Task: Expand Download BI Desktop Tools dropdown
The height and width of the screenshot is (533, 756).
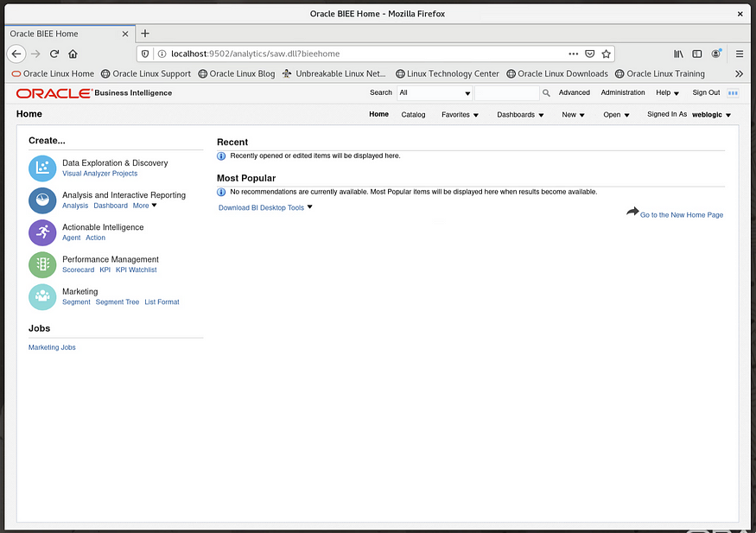Action: (x=265, y=207)
